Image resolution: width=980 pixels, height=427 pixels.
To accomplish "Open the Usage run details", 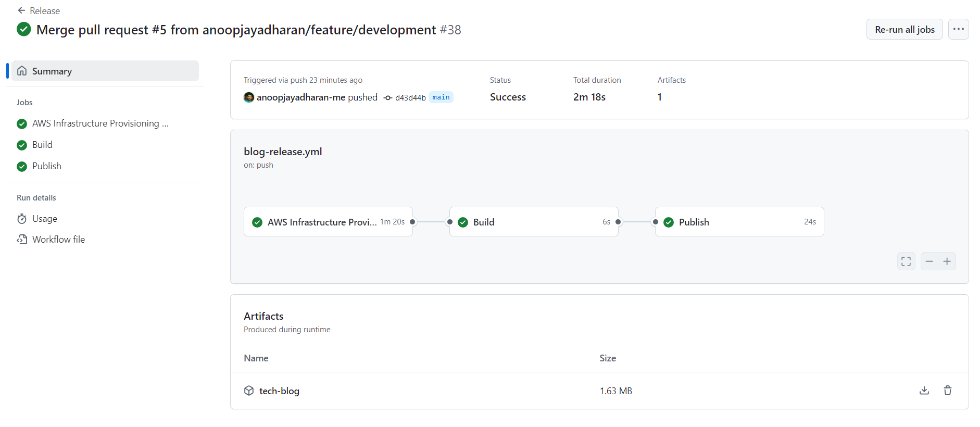I will tap(45, 219).
